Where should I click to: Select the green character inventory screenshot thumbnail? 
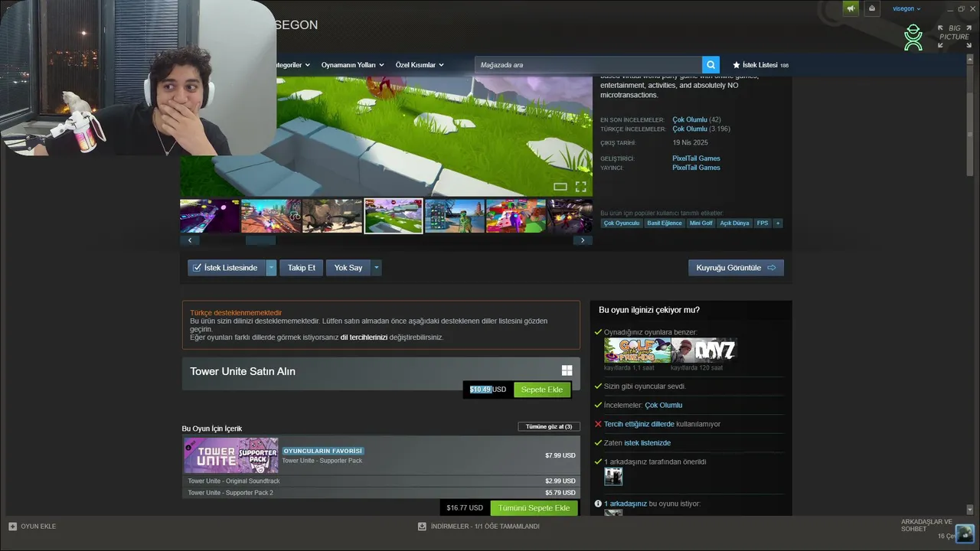tap(455, 216)
